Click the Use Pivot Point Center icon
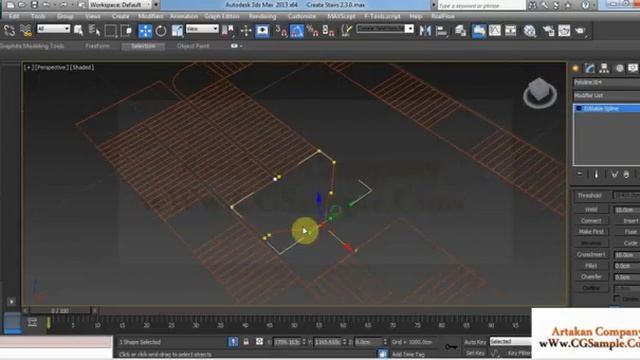Image resolution: width=640 pixels, height=360 pixels. click(x=228, y=31)
